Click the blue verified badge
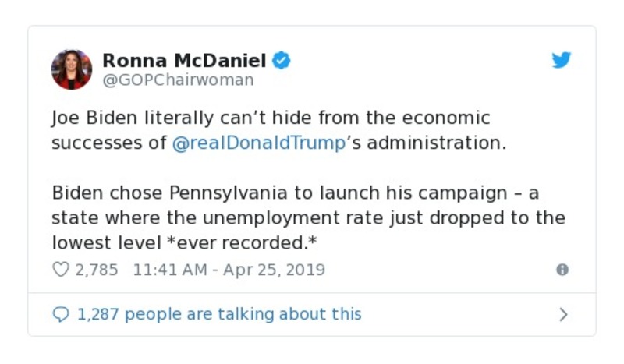Viewport: 624px width, 364px height. click(282, 60)
